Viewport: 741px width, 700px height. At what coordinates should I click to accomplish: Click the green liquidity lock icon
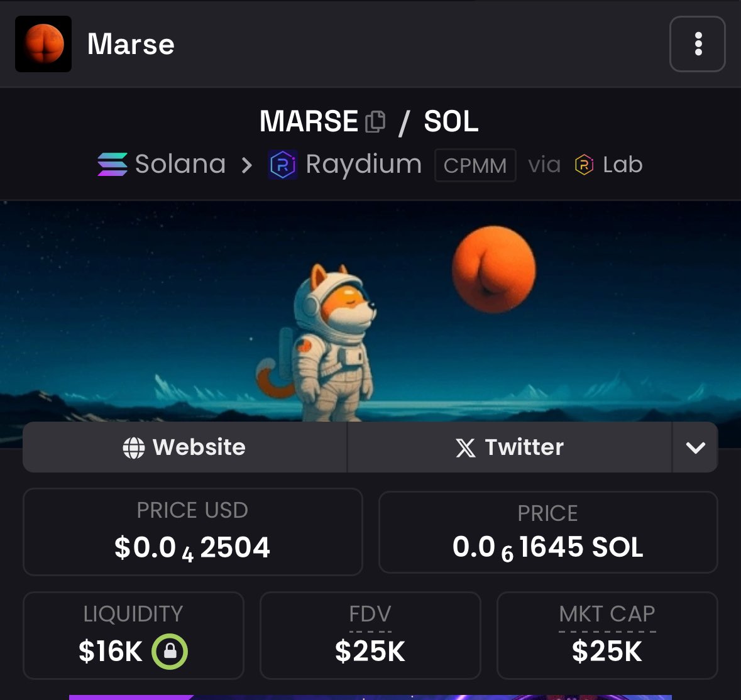pos(170,652)
